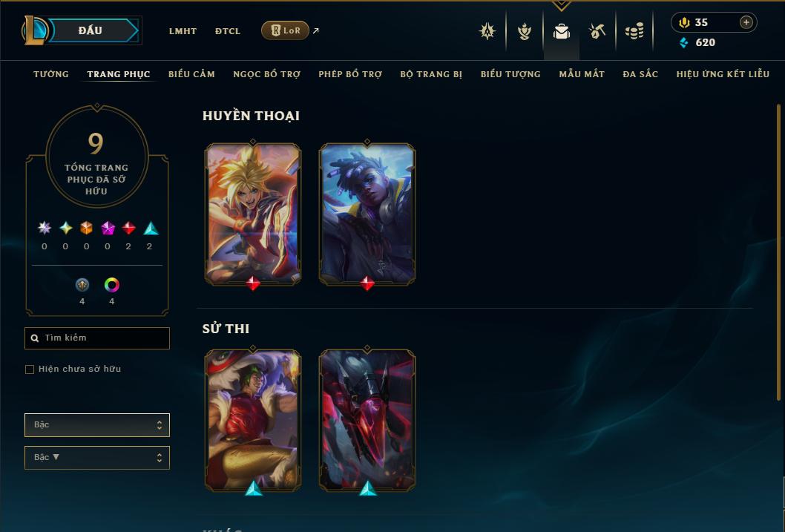
Task: Click the red Legendary gem counter icon
Action: 128,229
